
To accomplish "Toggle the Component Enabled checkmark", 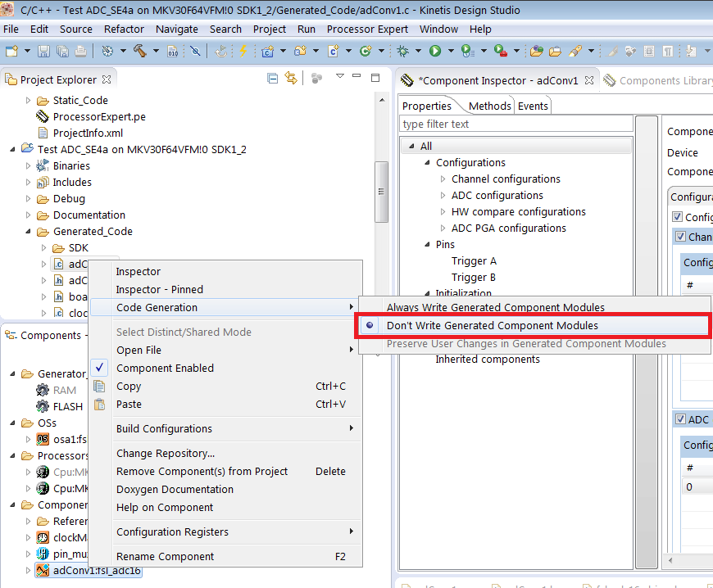I will point(100,368).
